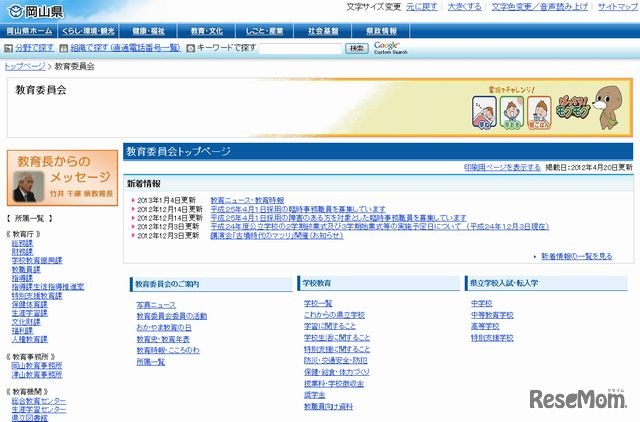Open 文字色変更／音声読み上げ link
640x422 pixels.
tap(540, 7)
